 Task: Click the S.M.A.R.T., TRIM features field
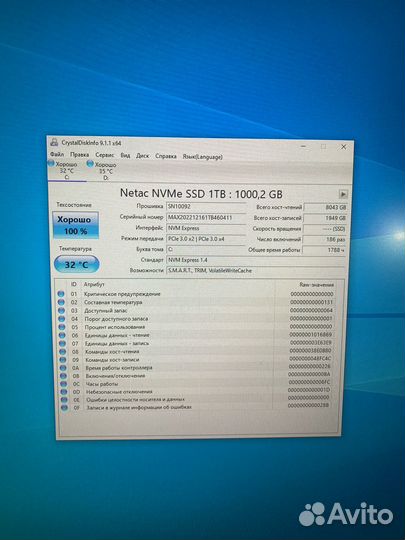[256, 271]
